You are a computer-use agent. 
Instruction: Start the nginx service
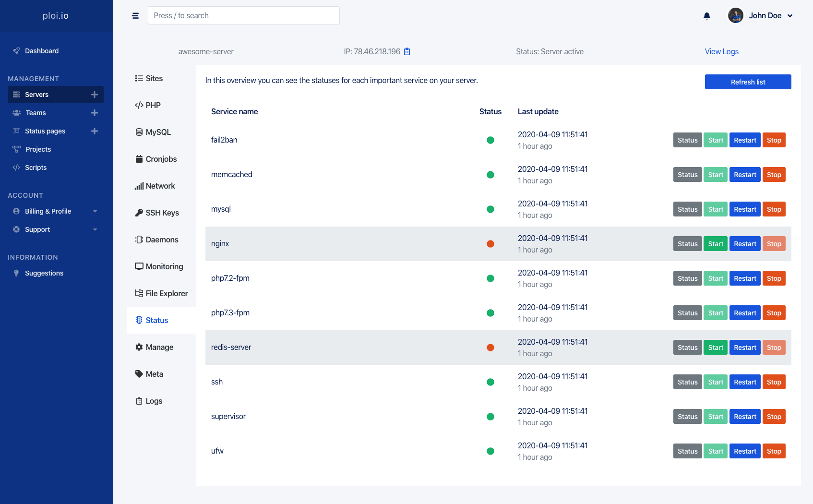pos(715,244)
